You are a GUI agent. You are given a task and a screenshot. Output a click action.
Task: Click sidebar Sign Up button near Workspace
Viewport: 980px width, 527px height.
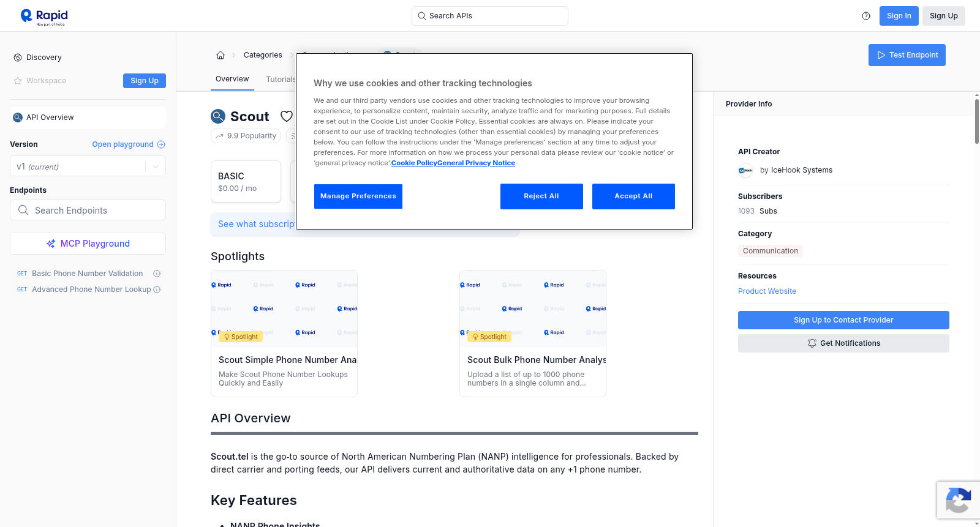tap(145, 81)
